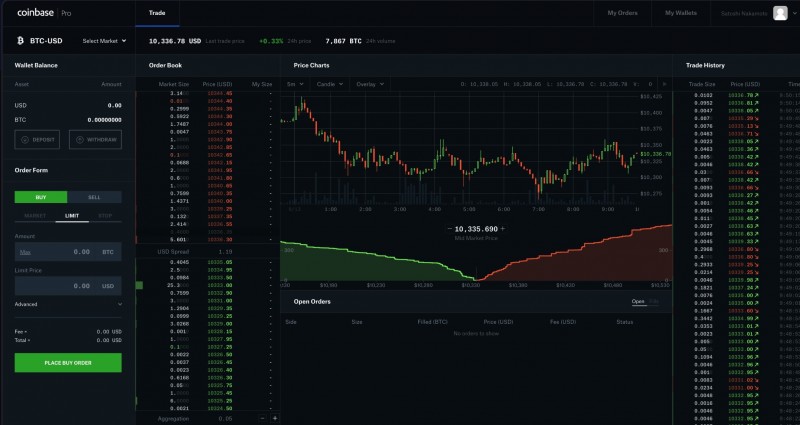Decrease order book aggregation with minus button
The width and height of the screenshot is (800, 425).
[x=263, y=418]
